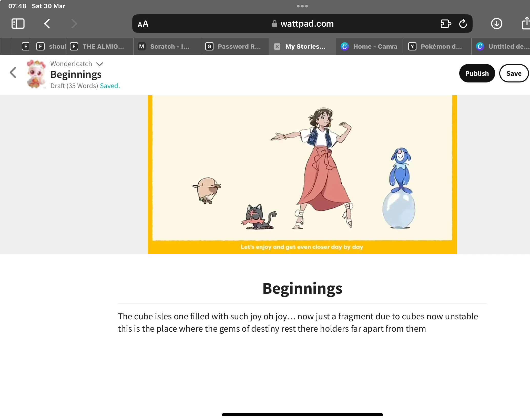This screenshot has width=530, height=420.
Task: Open the Safari downloads icon
Action: point(496,24)
